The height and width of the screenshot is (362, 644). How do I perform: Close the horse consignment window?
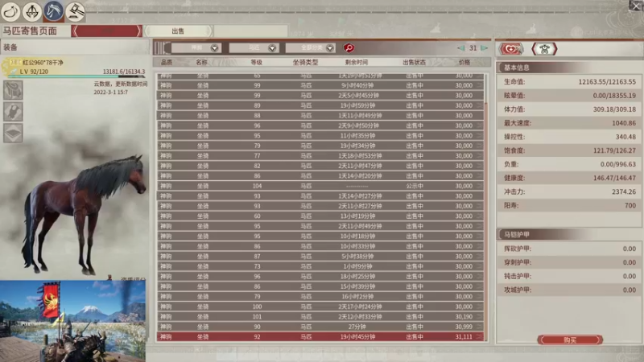click(x=636, y=6)
